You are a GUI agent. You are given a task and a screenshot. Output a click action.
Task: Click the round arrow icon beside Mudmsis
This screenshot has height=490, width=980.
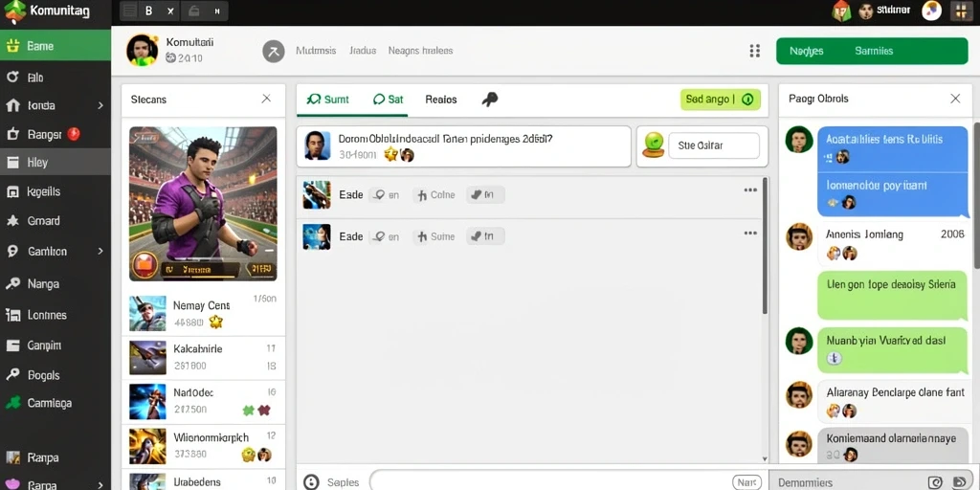click(x=273, y=52)
